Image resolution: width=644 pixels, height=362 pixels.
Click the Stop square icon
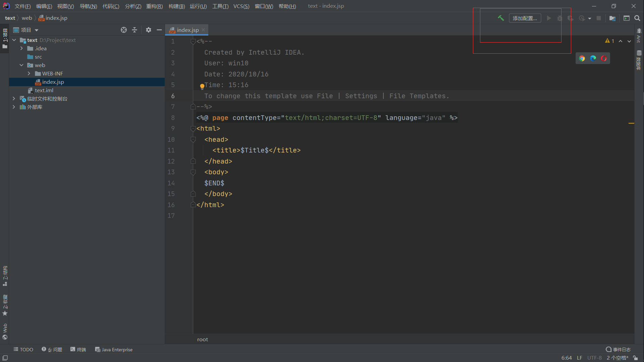[599, 18]
